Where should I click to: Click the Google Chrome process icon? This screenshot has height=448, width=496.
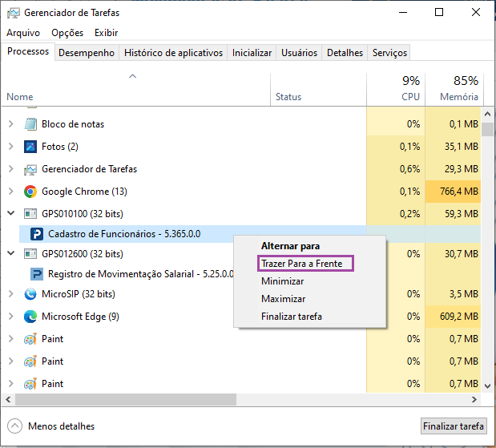click(30, 192)
